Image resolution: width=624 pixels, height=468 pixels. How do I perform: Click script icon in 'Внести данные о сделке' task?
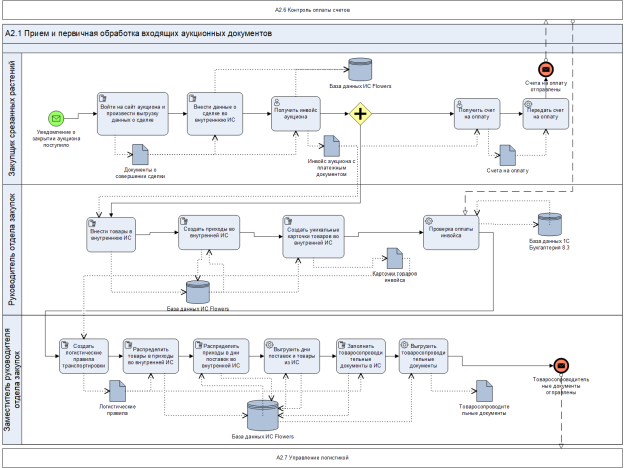point(193,98)
